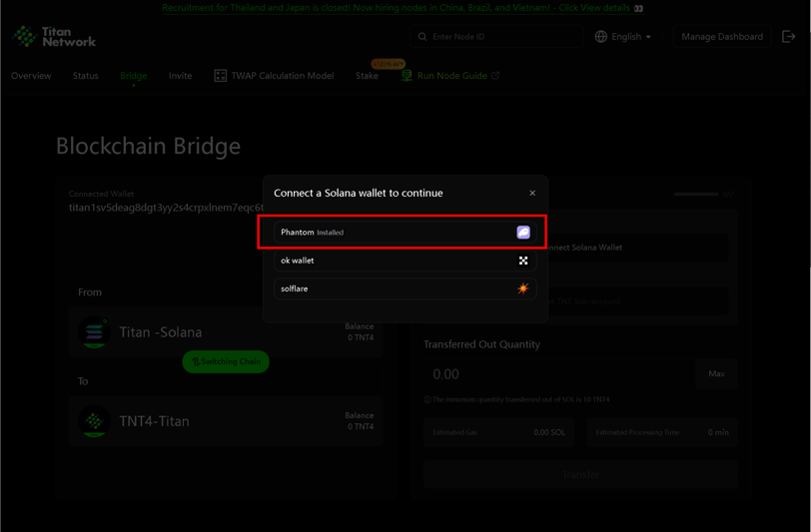Click the Titan -Solana source row
The image size is (811, 532).
tap(226, 332)
